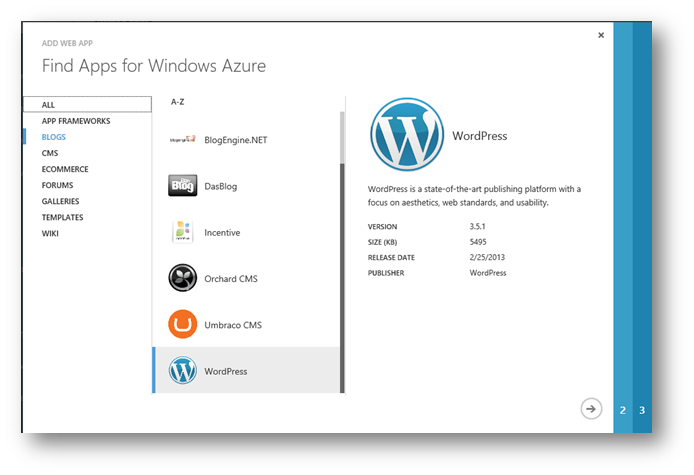Close the Add Web App dialog
The image size is (694, 475).
601,35
